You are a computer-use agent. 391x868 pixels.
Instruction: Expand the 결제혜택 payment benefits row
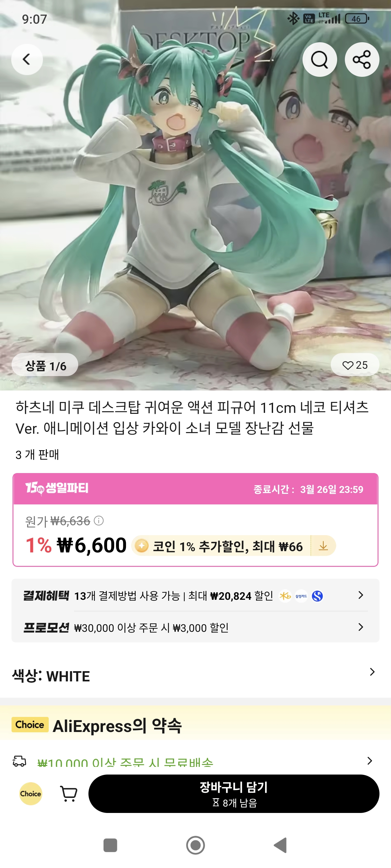pos(195,595)
